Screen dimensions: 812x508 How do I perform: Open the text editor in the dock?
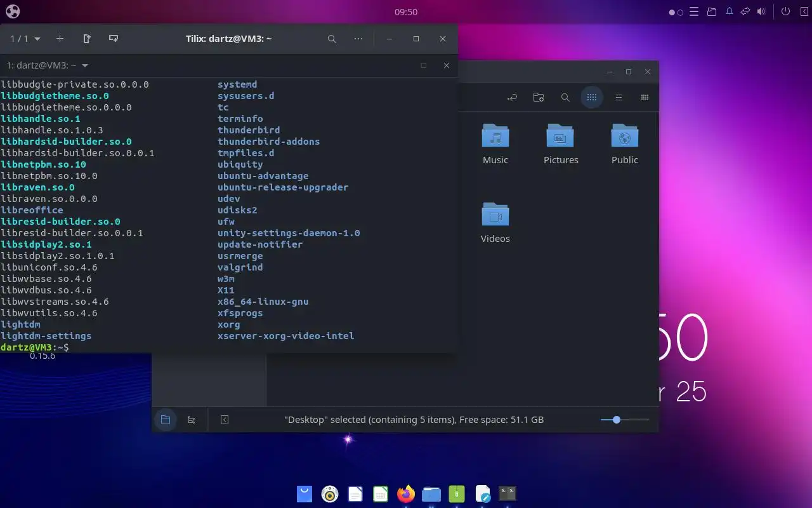point(482,493)
